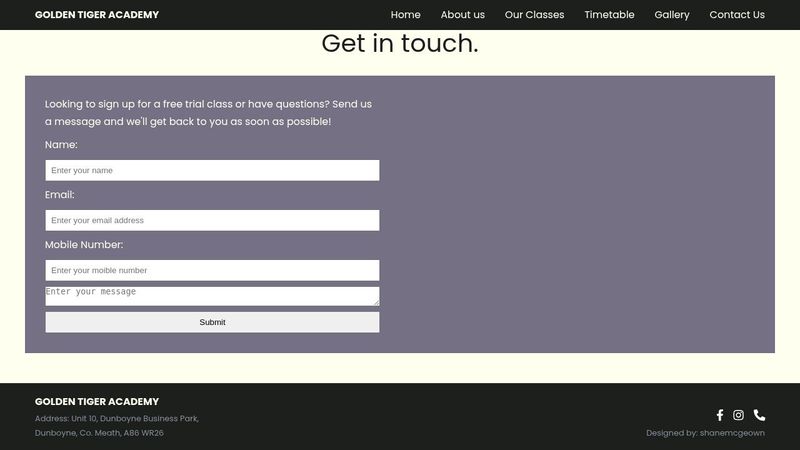
Task: Click the 'Mobile Number:' form label
Action: (84, 245)
